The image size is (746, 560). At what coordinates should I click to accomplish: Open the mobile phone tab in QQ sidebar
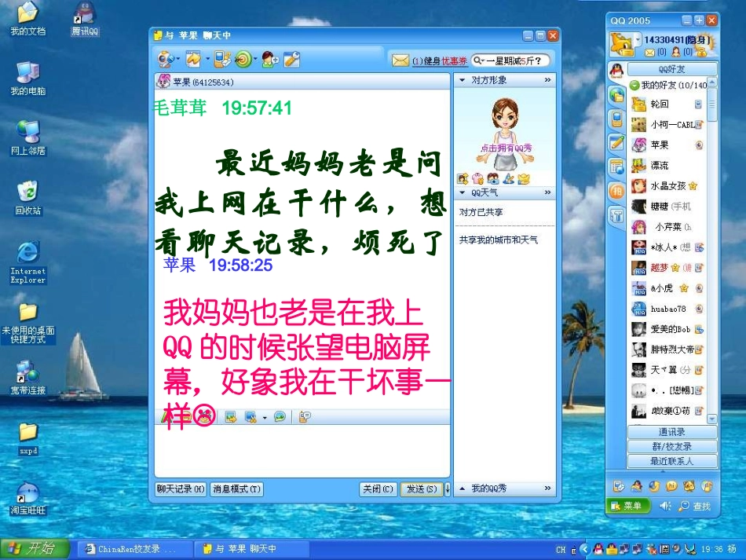pyautogui.click(x=616, y=119)
